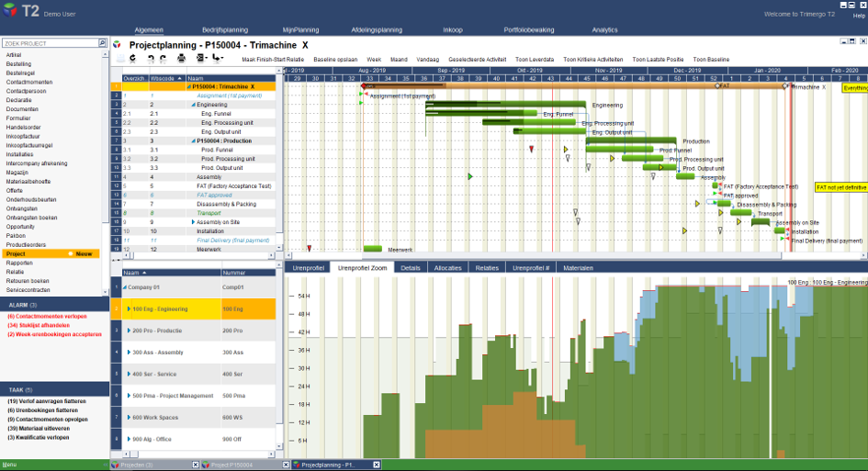868x471 pixels.
Task: Click the undo arrow icon
Action: (151, 58)
